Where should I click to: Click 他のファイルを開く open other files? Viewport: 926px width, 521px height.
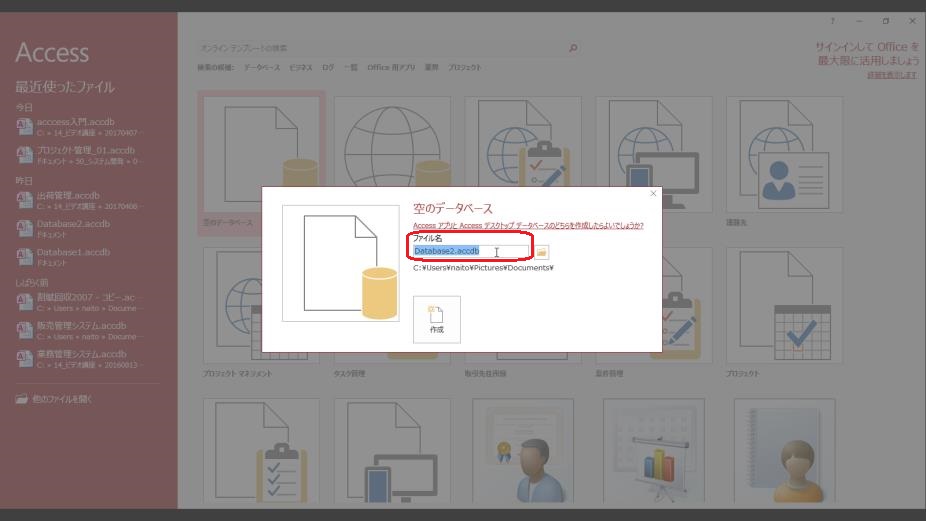click(x=54, y=399)
